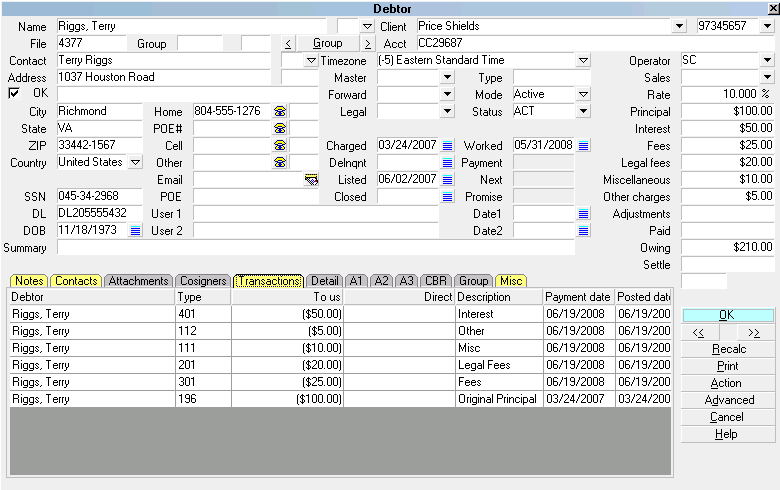The image size is (780, 490).
Task: Click the Print button
Action: tap(727, 366)
